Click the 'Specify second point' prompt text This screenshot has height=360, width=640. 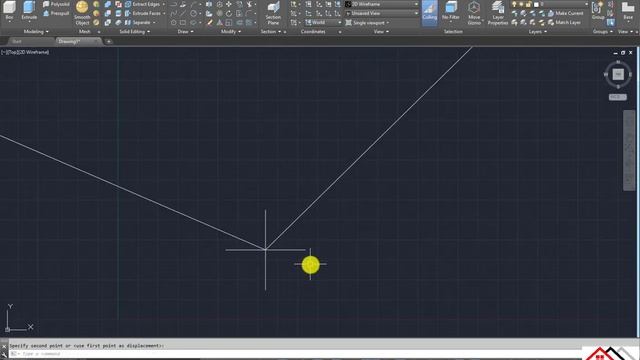click(87, 346)
